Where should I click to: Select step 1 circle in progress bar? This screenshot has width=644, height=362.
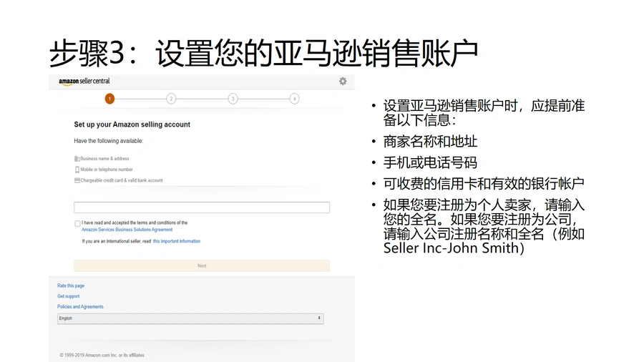109,99
